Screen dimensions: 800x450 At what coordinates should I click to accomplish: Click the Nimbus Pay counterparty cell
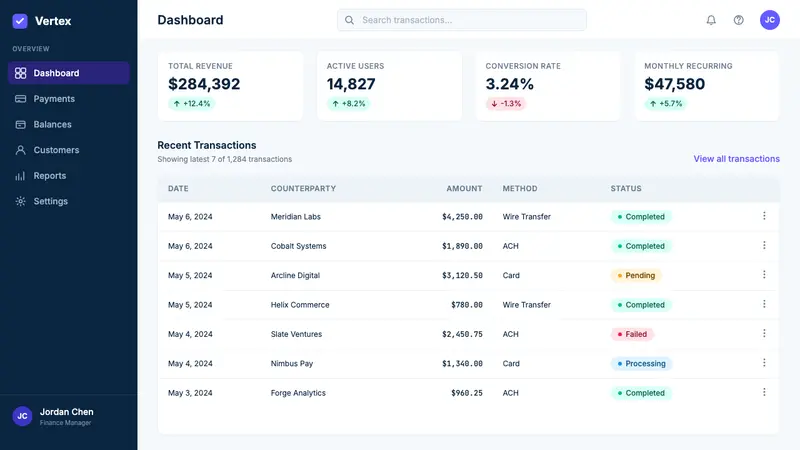click(x=292, y=363)
